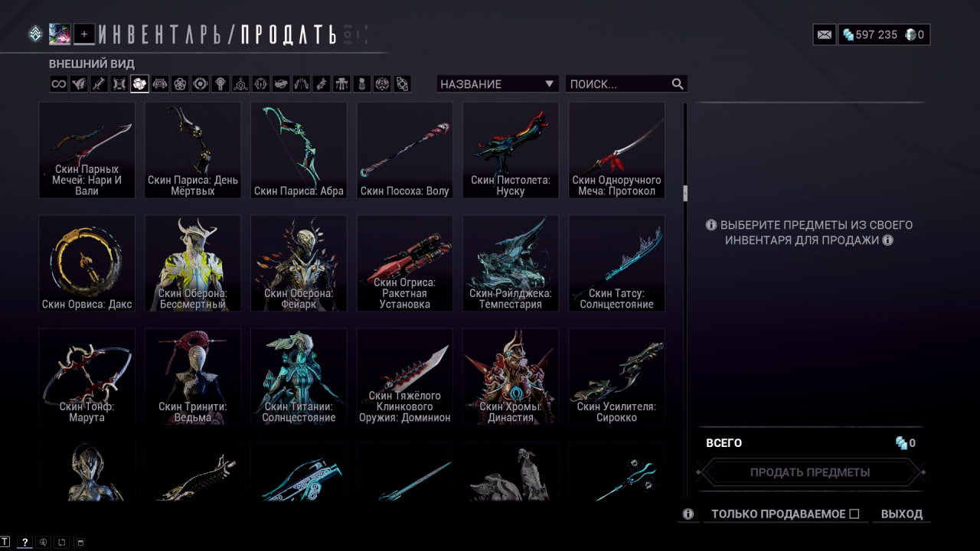Click the Выход exit button
This screenshot has width=980, height=551.
(x=902, y=514)
